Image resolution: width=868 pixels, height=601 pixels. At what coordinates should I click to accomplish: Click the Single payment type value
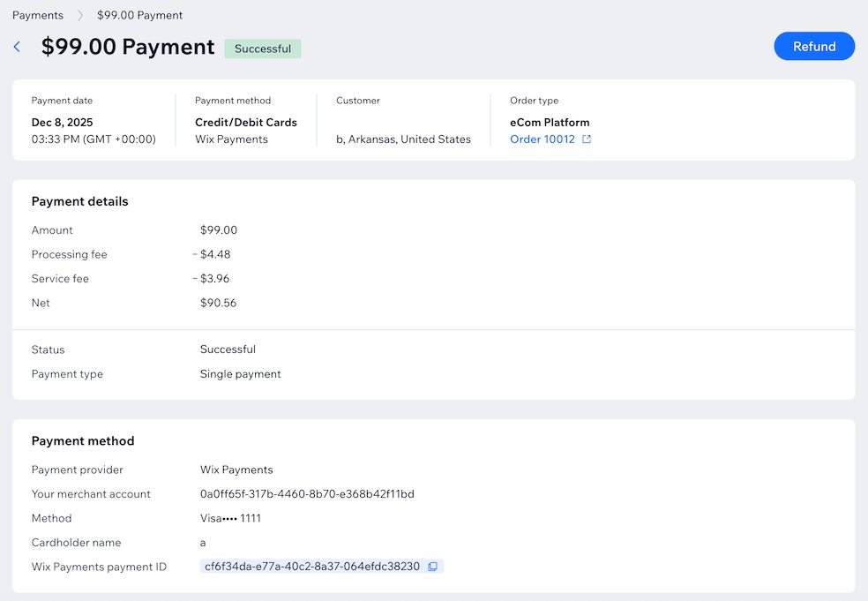tap(239, 373)
